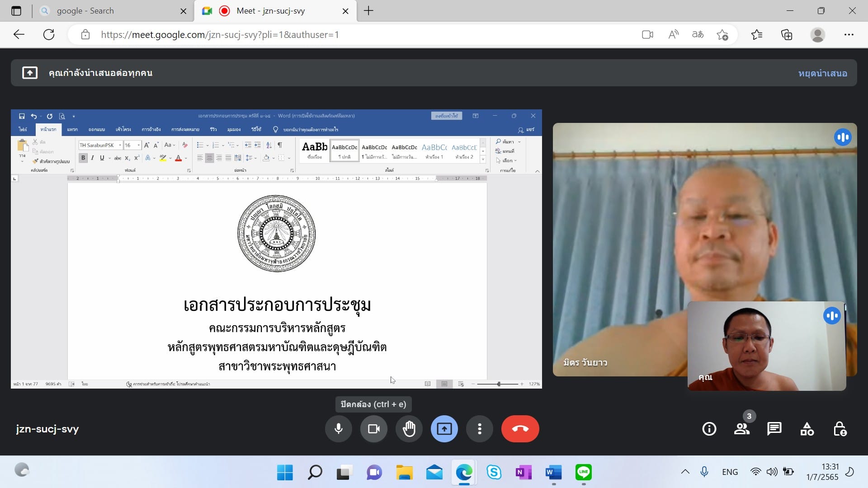This screenshot has height=488, width=868.
Task: Open font size 16 dropdown
Action: 139,145
